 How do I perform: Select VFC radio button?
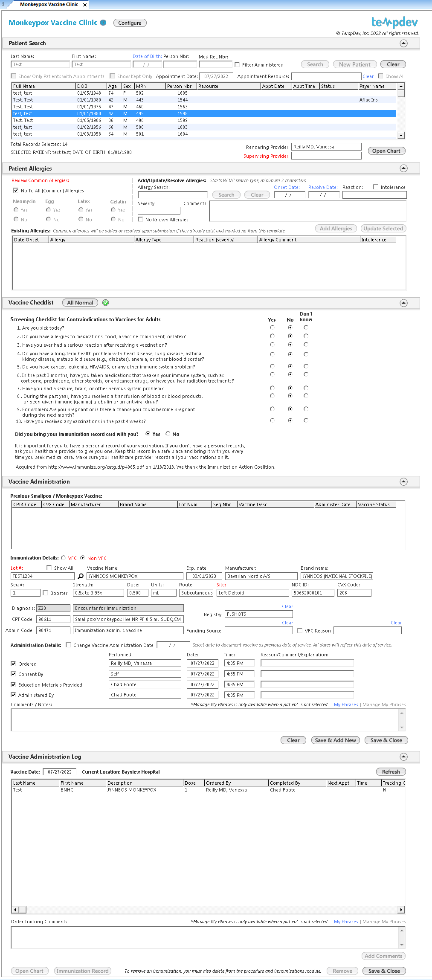tap(64, 558)
